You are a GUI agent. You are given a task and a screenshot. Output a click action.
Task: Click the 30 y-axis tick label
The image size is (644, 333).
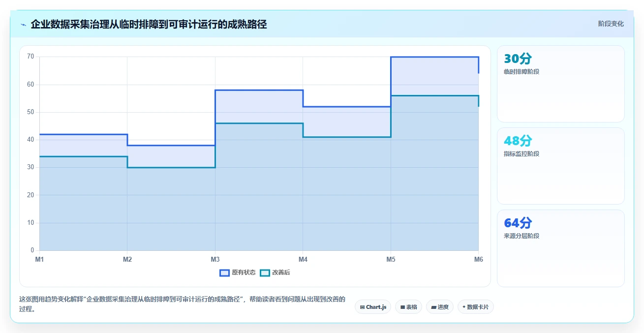pos(31,167)
